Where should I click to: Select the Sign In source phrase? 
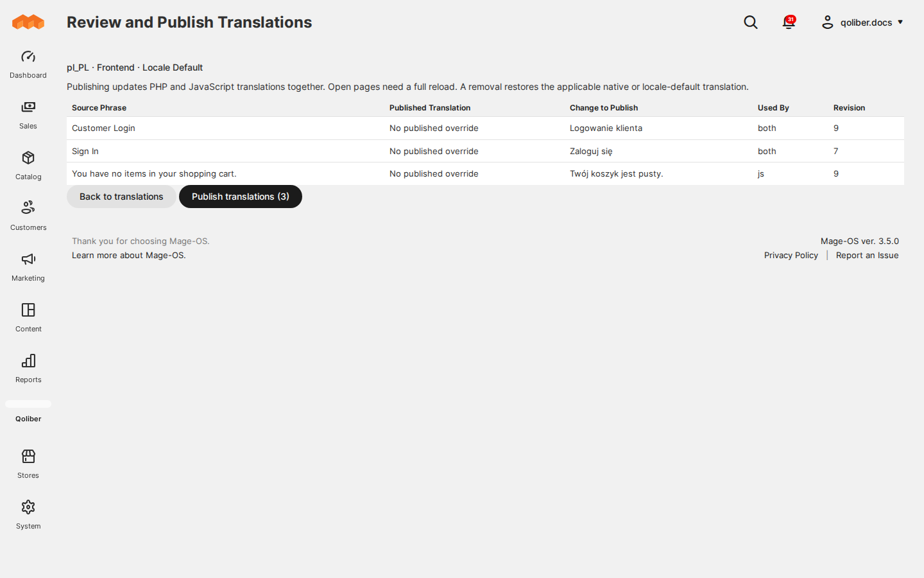click(85, 152)
